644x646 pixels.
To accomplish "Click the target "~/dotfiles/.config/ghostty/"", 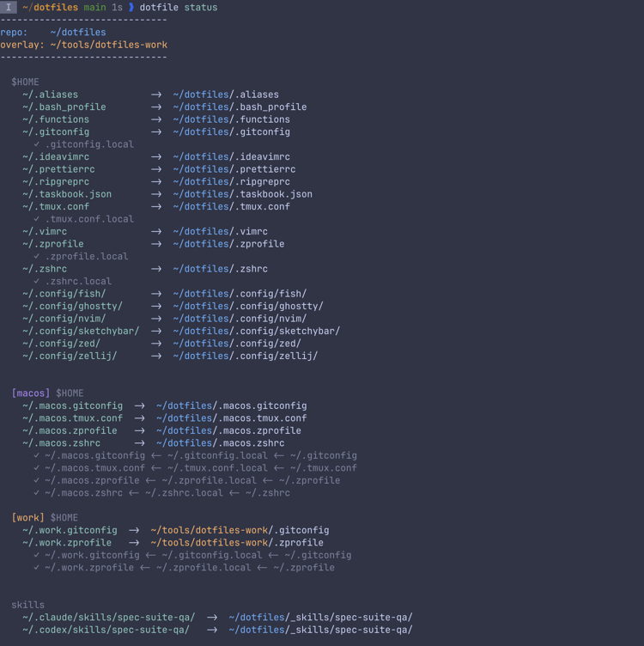I will (248, 306).
